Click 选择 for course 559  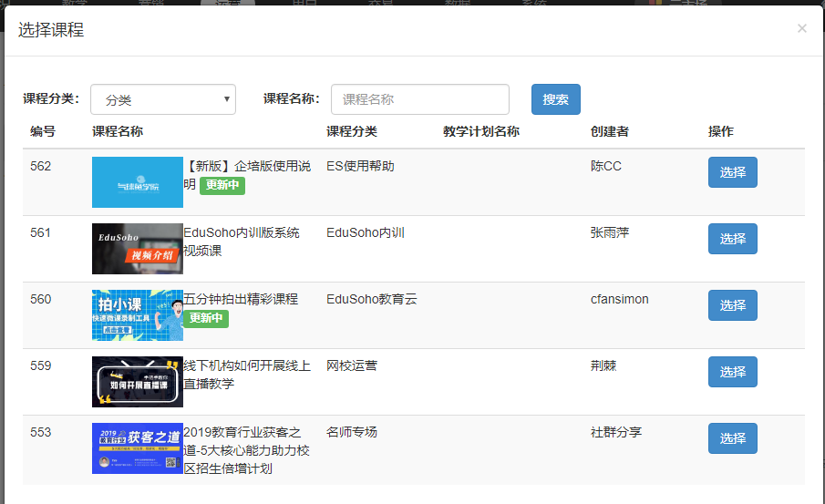click(x=732, y=372)
